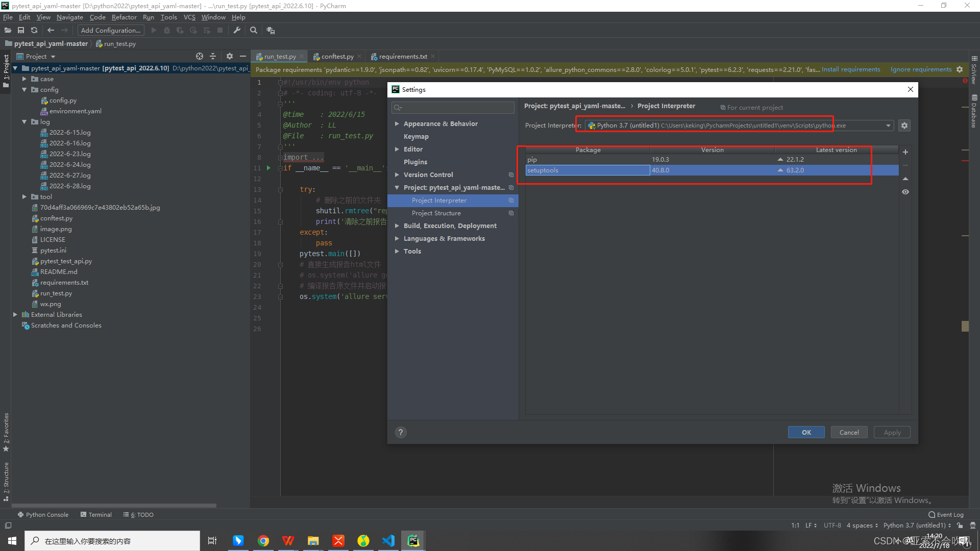Open the Event Log

pyautogui.click(x=946, y=515)
